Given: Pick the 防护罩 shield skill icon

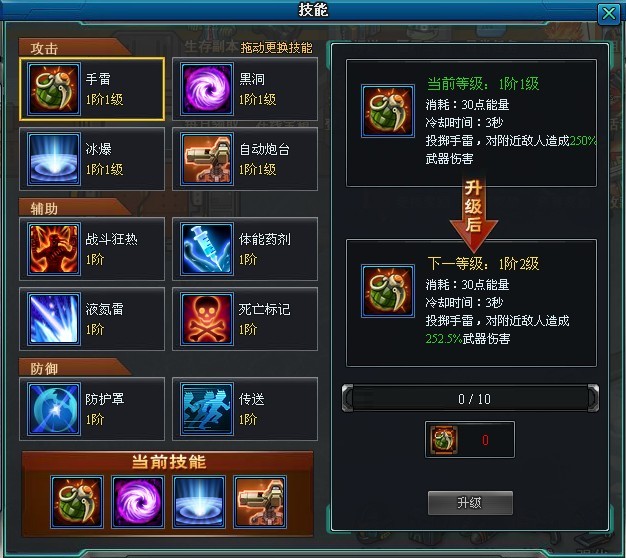Looking at the screenshot, I should [54, 409].
